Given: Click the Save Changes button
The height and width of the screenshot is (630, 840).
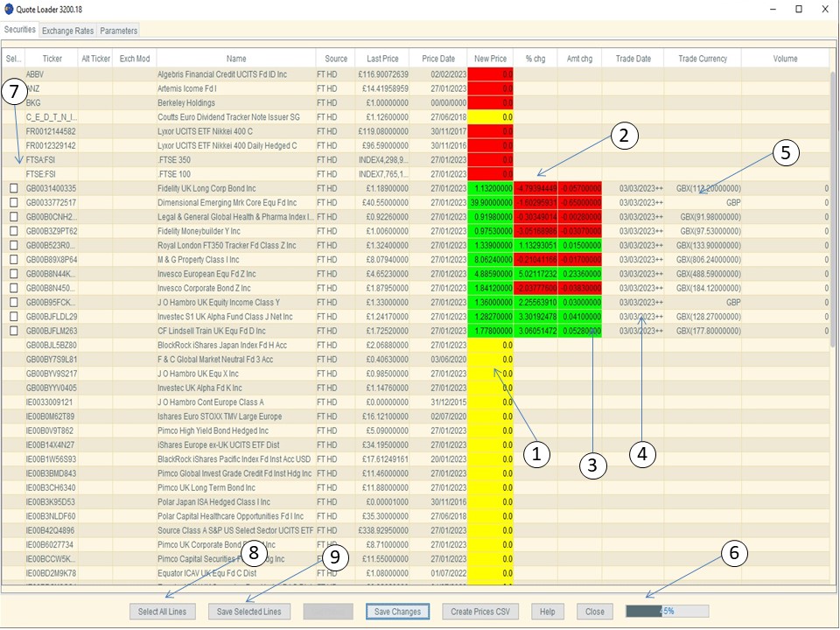Looking at the screenshot, I should (x=397, y=612).
